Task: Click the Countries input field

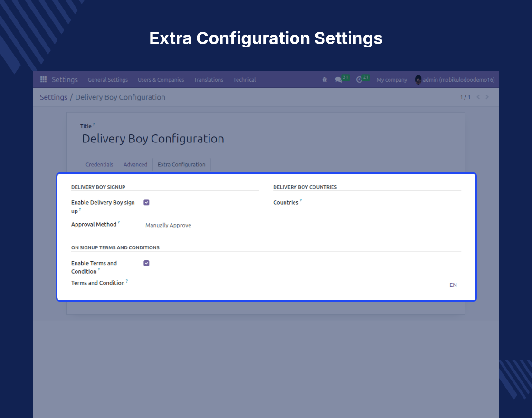Action: tap(404, 203)
